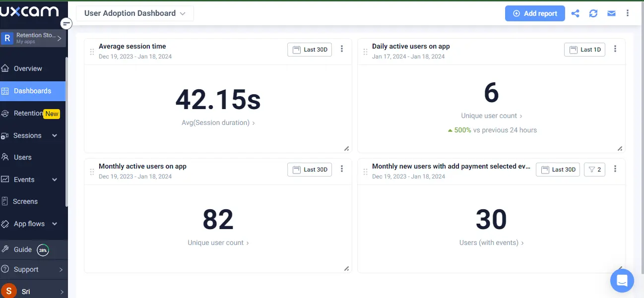The height and width of the screenshot is (298, 644).
Task: Click the UXCam logo
Action: click(x=29, y=11)
